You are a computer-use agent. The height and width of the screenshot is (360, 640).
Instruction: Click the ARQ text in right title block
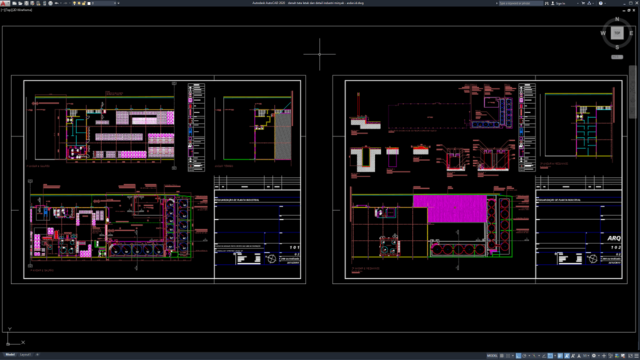(x=614, y=238)
